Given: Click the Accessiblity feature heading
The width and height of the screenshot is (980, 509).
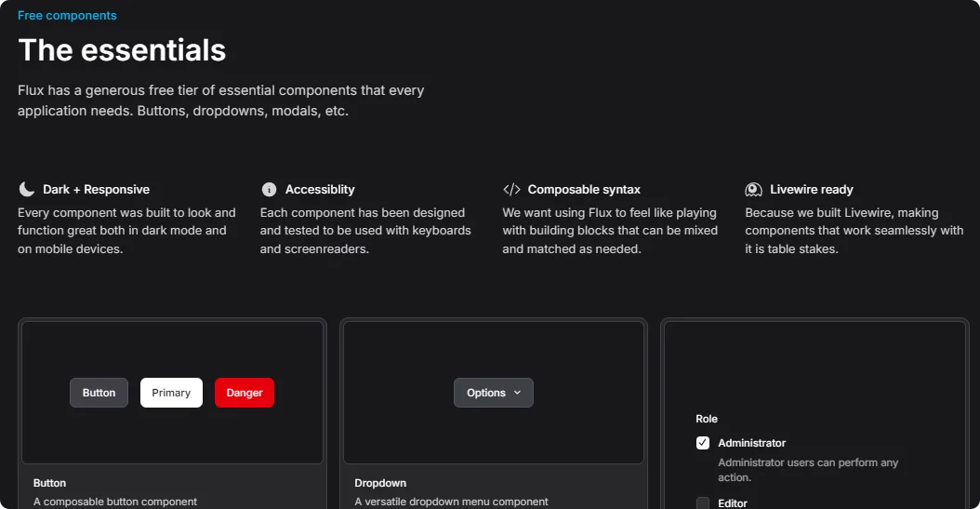Looking at the screenshot, I should [320, 189].
